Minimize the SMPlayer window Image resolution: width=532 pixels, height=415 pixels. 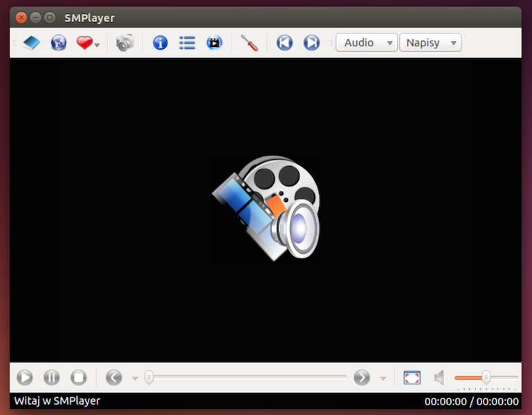click(35, 17)
